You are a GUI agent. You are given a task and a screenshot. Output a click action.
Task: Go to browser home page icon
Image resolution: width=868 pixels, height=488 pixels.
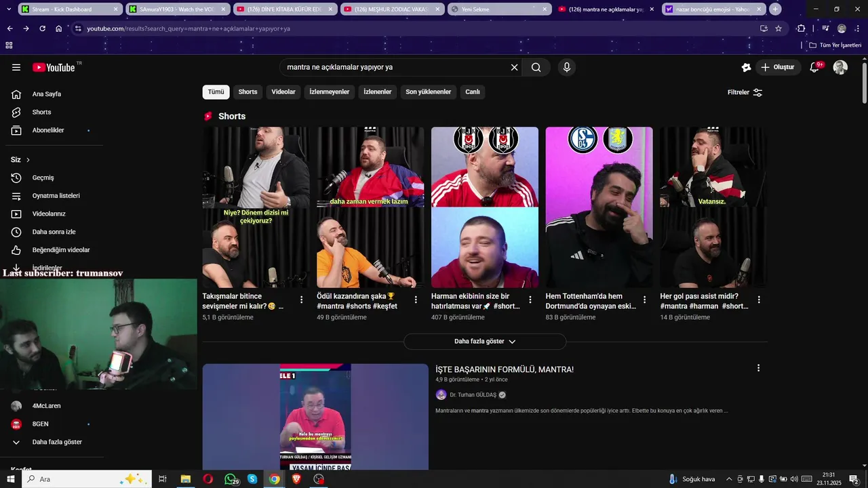58,28
